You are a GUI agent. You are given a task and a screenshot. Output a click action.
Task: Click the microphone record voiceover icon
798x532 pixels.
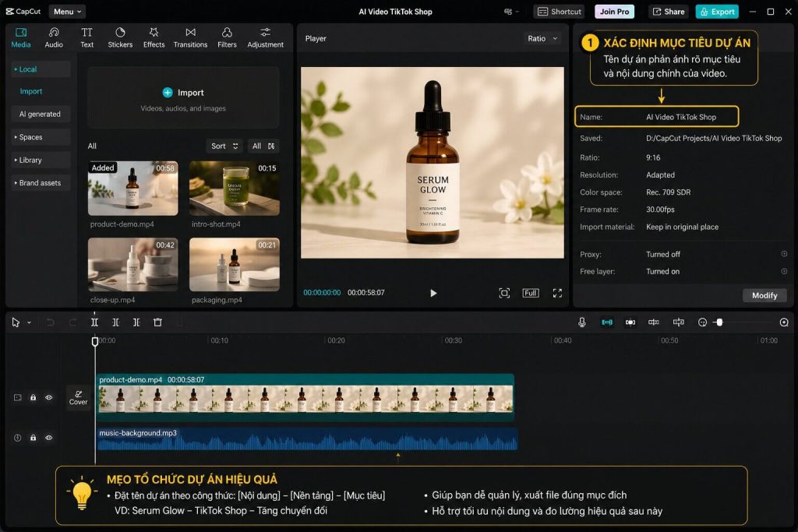tap(581, 322)
